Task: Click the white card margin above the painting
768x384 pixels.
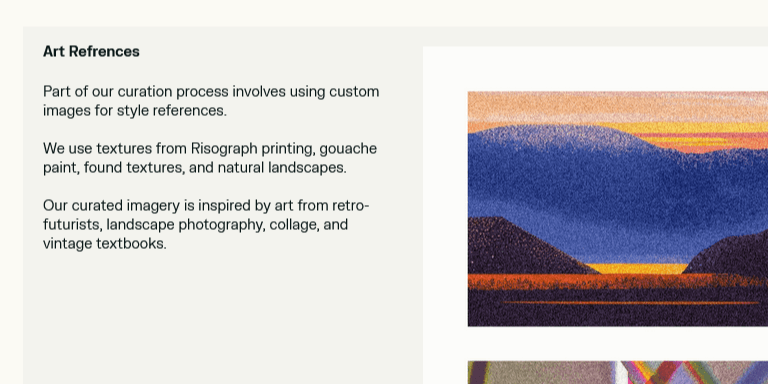Action: click(595, 69)
